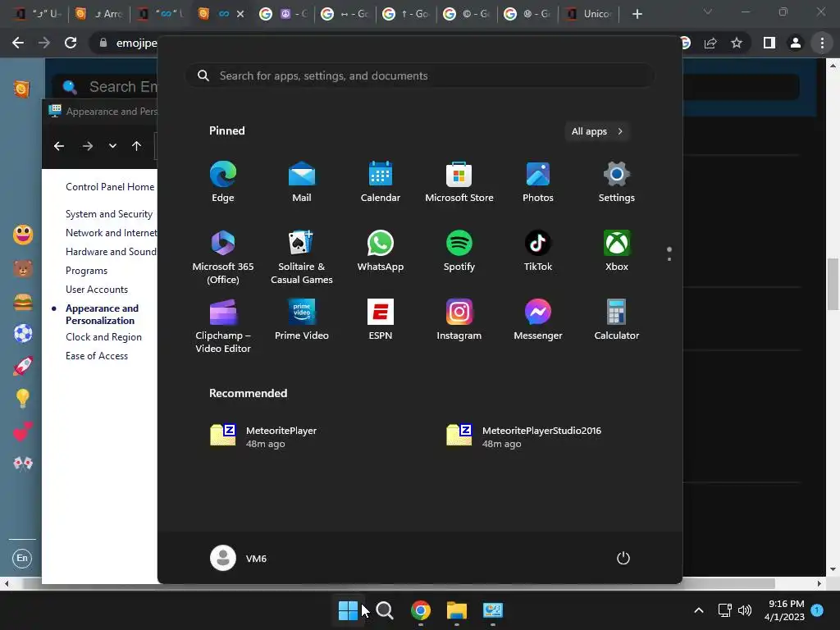The height and width of the screenshot is (630, 840).
Task: Expand Control Panel recent locations dropdown
Action: (112, 146)
